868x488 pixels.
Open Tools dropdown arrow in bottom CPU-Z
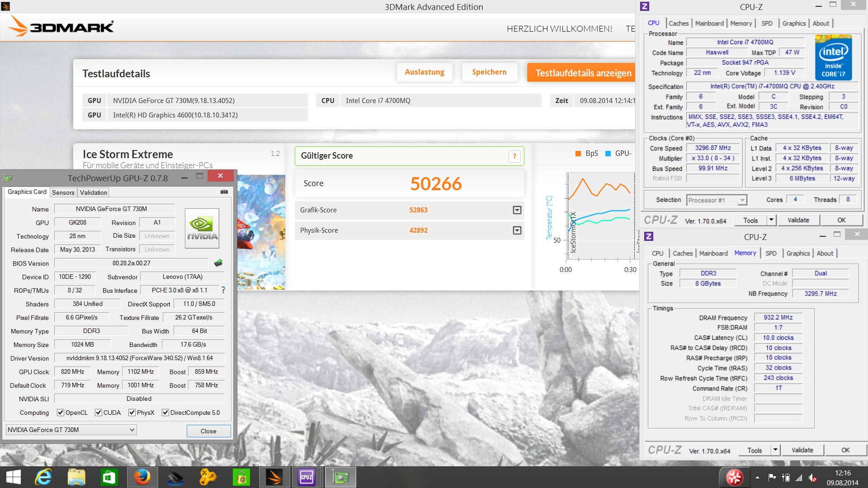775,450
